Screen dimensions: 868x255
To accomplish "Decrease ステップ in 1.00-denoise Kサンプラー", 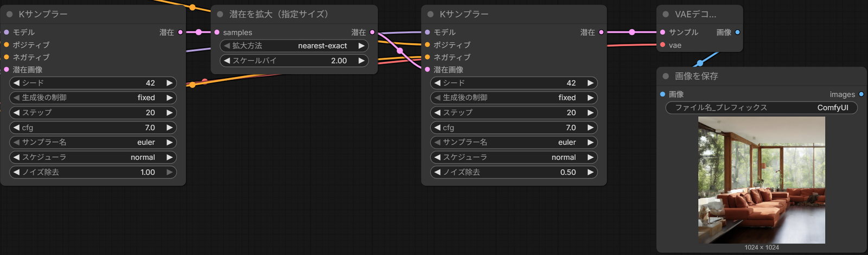I will 16,112.
